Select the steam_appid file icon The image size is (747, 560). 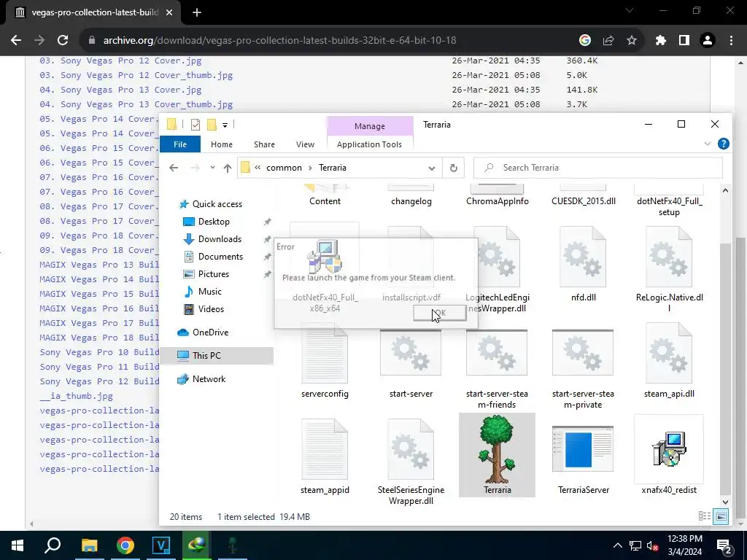[x=325, y=449]
